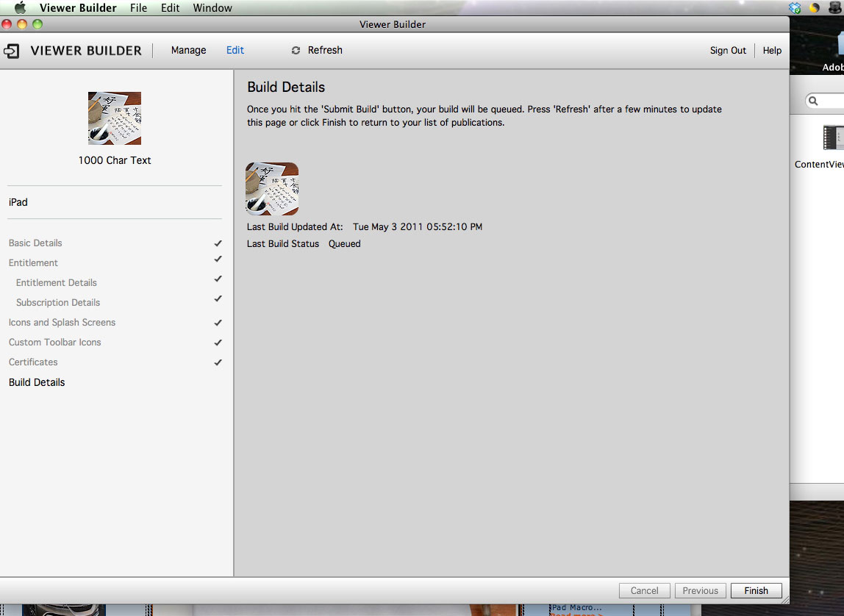
Task: Go to Icons and Splash Screens step
Action: pyautogui.click(x=62, y=323)
